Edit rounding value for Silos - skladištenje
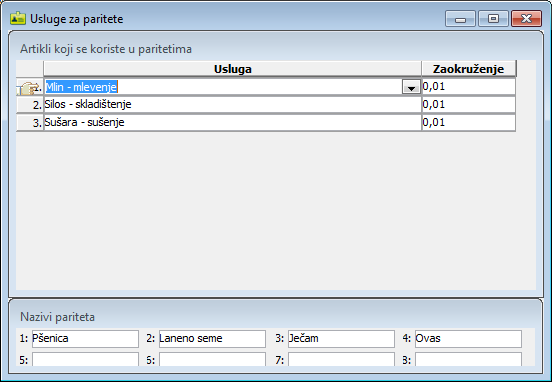552x382 pixels. 469,105
